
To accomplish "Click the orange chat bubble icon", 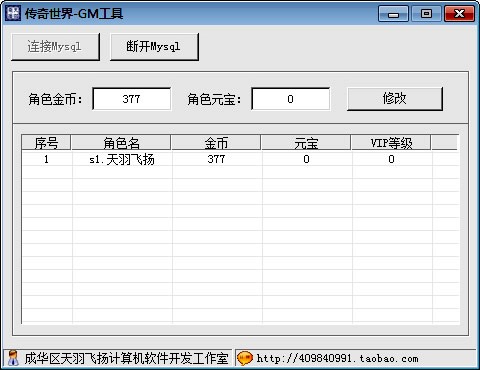I will pyautogui.click(x=245, y=359).
